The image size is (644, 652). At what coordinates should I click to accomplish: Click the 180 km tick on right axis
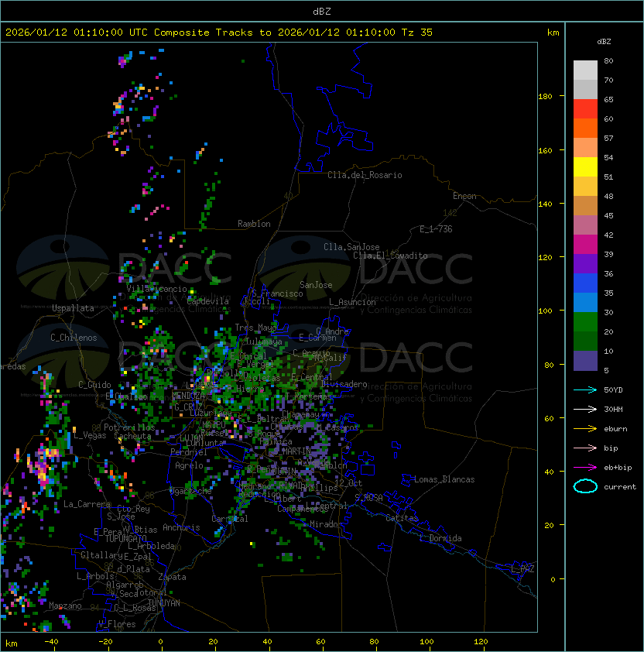tap(545, 96)
